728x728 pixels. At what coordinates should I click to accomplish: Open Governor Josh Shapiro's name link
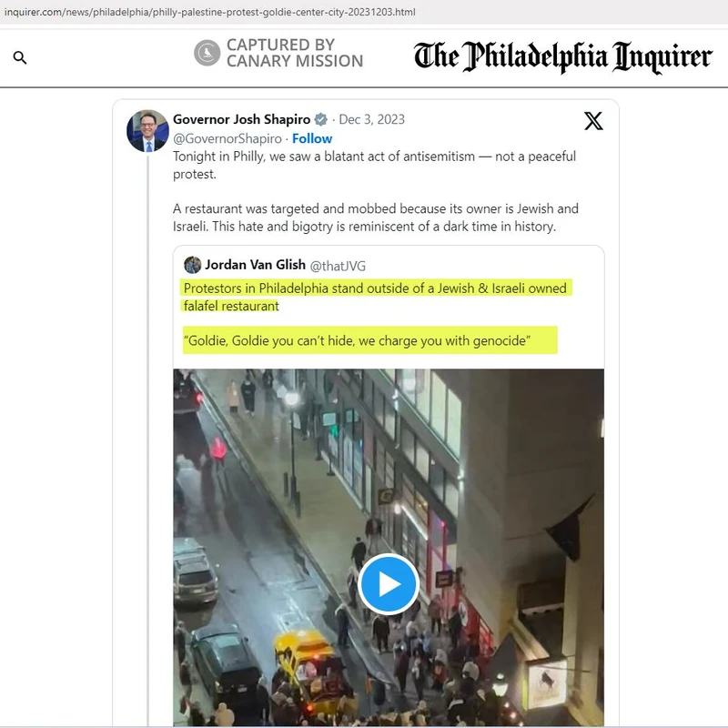[241, 119]
